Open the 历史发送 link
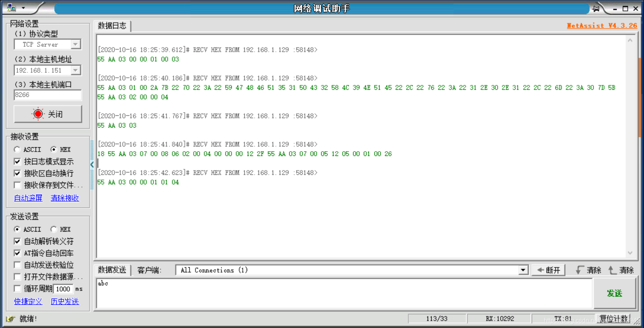 pyautogui.click(x=65, y=302)
